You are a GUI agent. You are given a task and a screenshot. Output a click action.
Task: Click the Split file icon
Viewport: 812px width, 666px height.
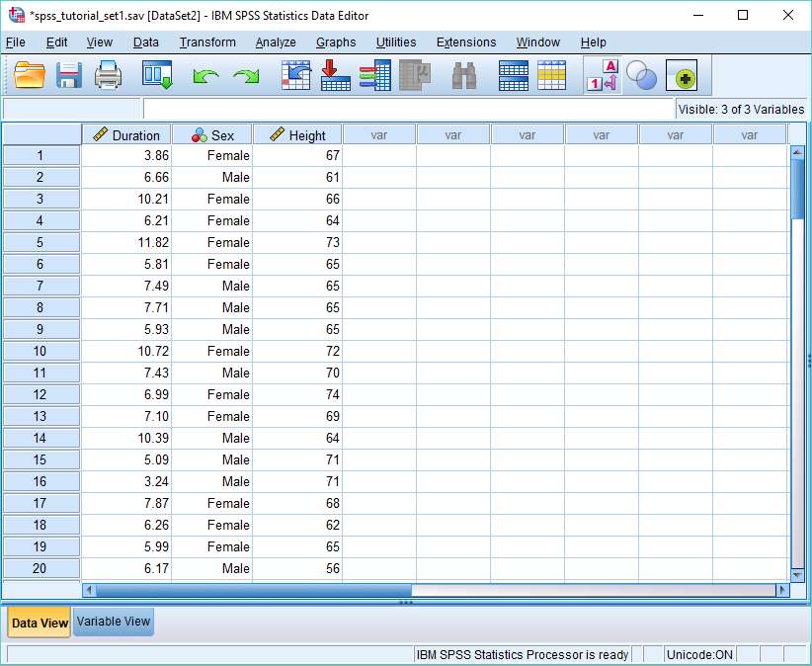(x=514, y=76)
